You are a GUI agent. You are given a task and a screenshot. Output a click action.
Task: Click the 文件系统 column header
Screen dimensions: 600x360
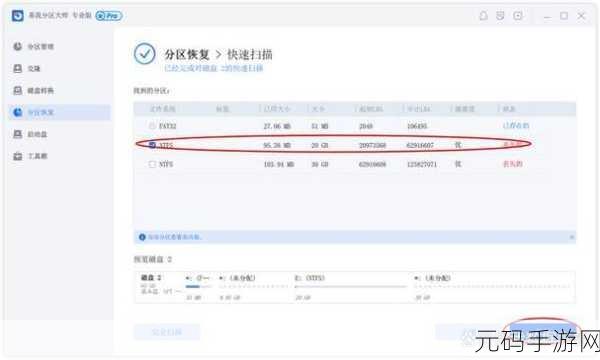point(163,109)
